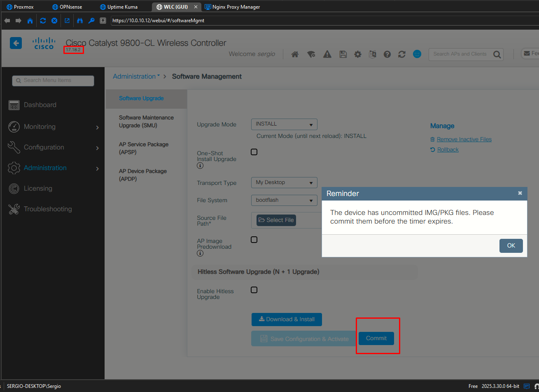539x392 pixels.
Task: Click the chat icon in the status bar
Action: click(527, 386)
